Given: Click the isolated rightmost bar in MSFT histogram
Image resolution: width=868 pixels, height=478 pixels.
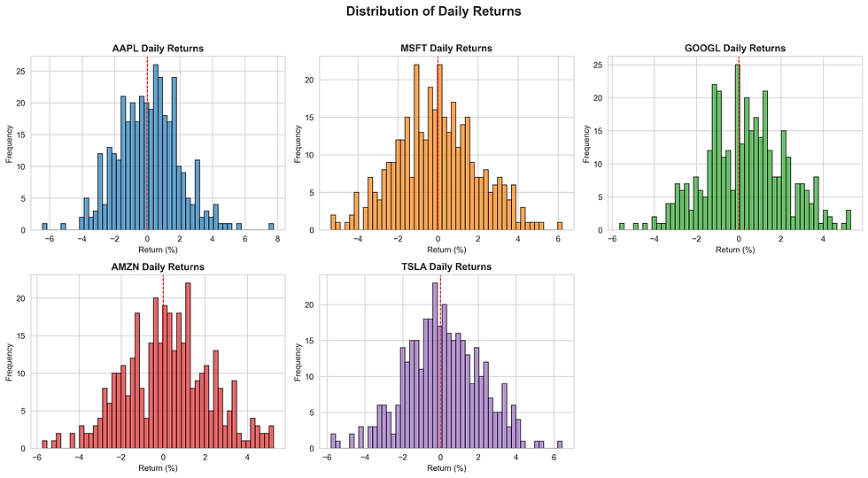Looking at the screenshot, I should [x=560, y=226].
